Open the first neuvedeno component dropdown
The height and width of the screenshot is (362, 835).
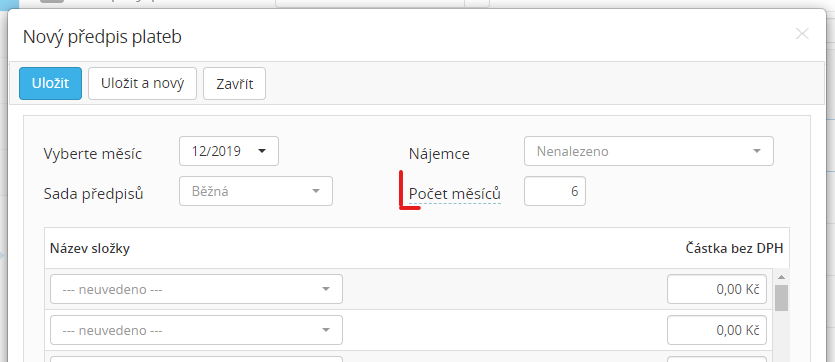196,289
